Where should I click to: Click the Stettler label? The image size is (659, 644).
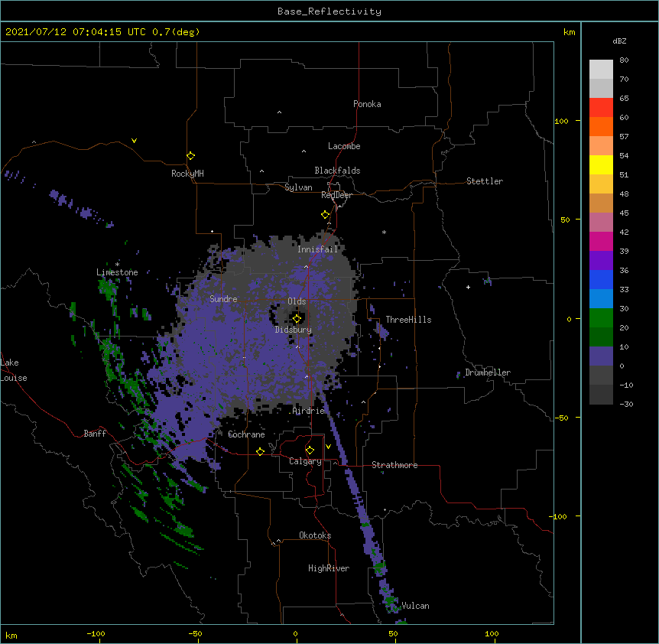(x=485, y=181)
